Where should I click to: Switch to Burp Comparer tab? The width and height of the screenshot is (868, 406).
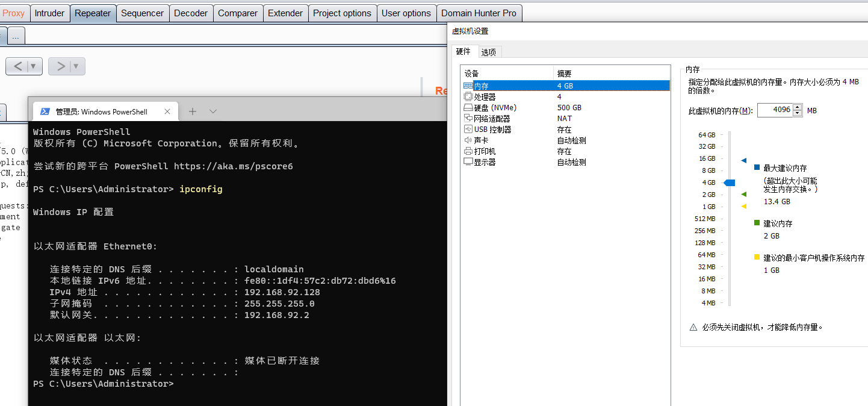(238, 13)
